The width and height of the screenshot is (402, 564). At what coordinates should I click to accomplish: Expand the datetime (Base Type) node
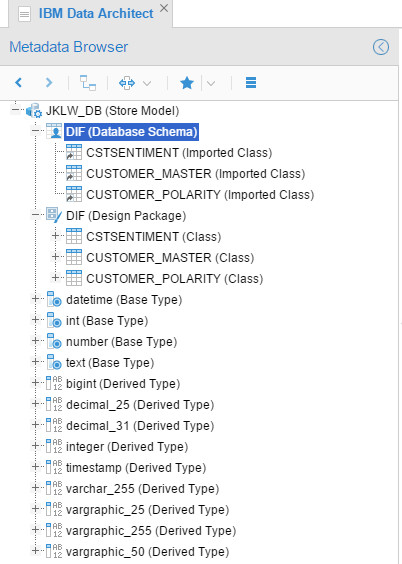35,299
